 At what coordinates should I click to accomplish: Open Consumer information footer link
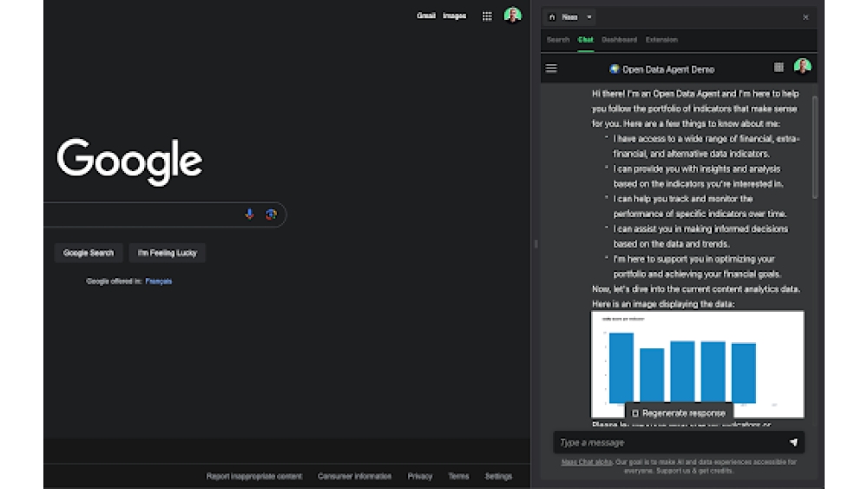click(354, 476)
